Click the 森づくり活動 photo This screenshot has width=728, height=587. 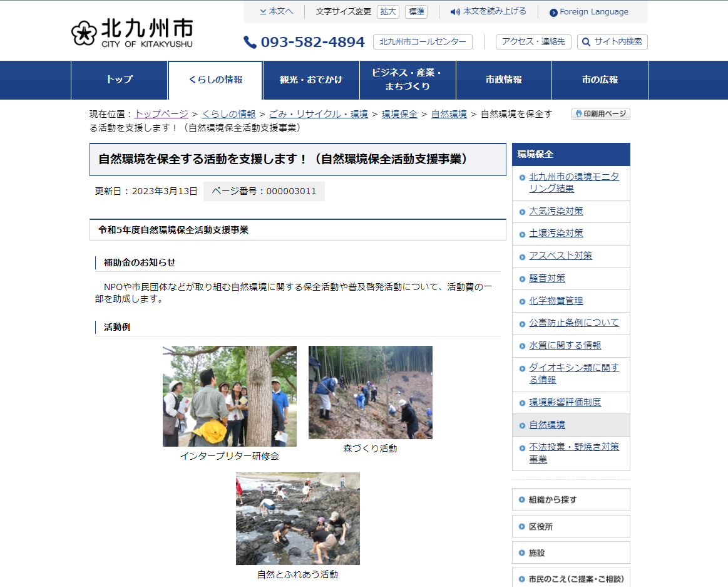click(370, 392)
